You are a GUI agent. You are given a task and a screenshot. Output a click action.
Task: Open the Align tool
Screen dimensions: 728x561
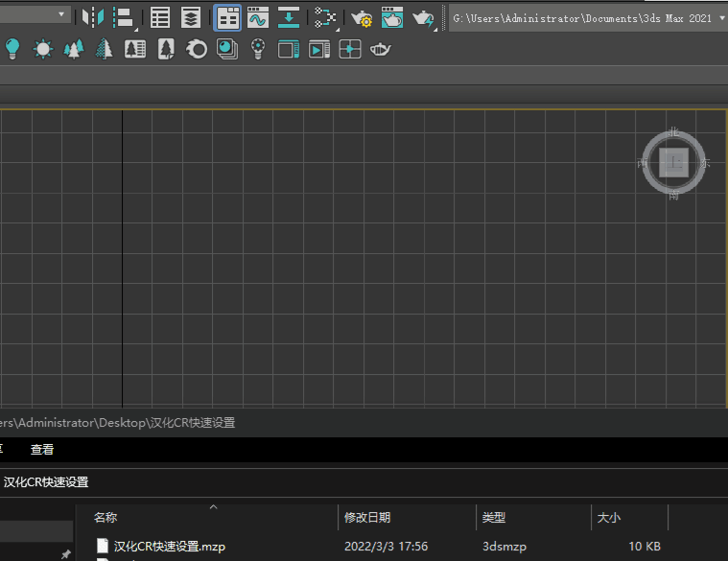click(x=123, y=17)
